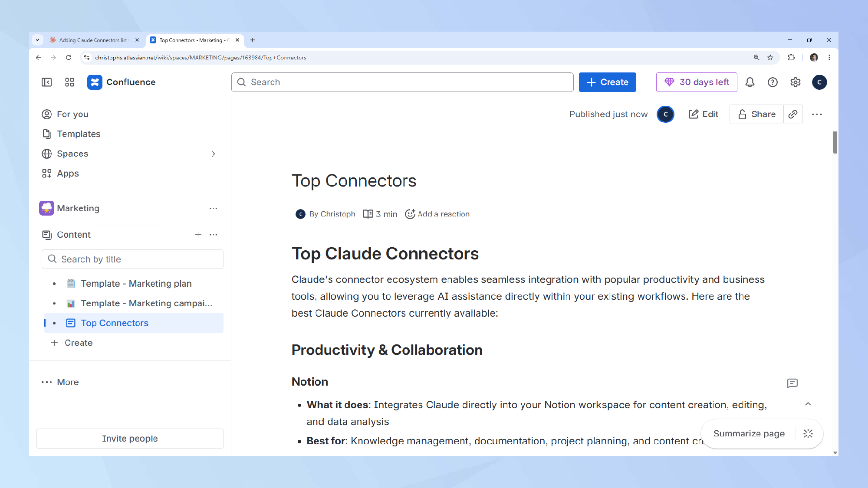868x488 pixels.
Task: Collapse the summarize panel chevron
Action: click(808, 404)
